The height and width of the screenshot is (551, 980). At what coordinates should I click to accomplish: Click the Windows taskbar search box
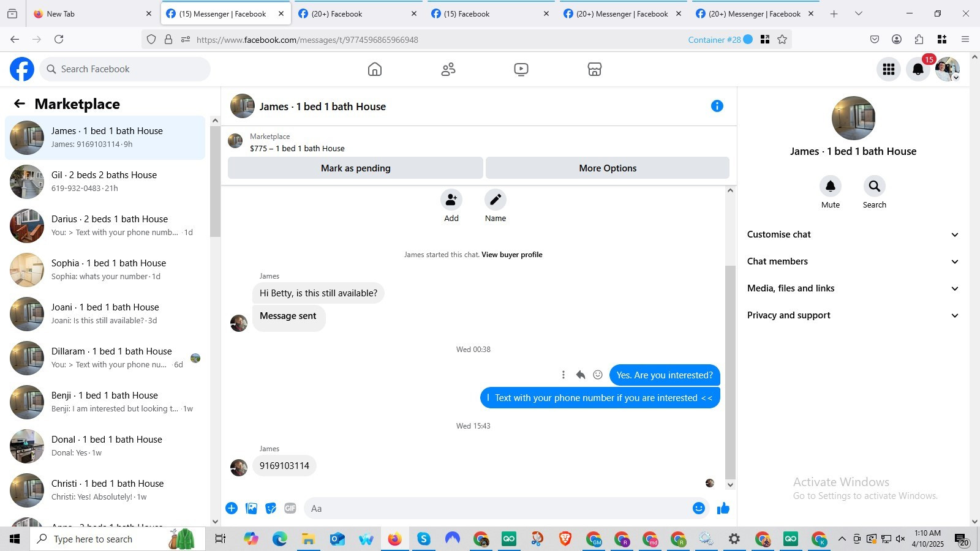(118, 539)
